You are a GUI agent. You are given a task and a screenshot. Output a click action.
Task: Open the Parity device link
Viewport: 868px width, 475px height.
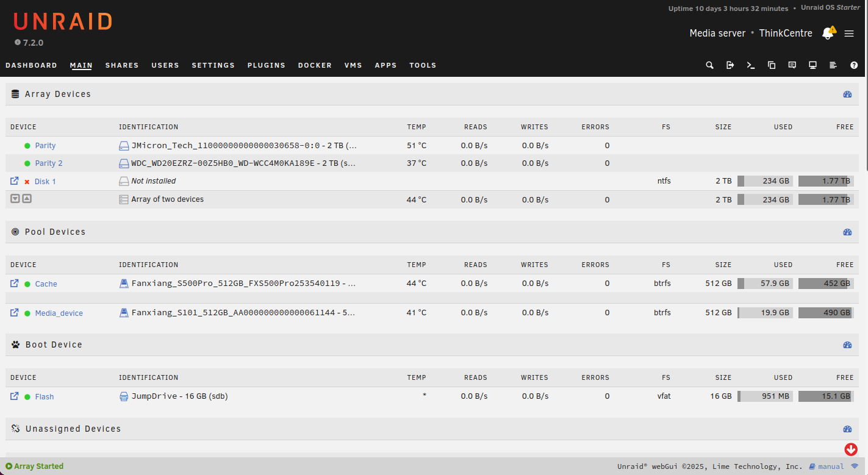45,146
